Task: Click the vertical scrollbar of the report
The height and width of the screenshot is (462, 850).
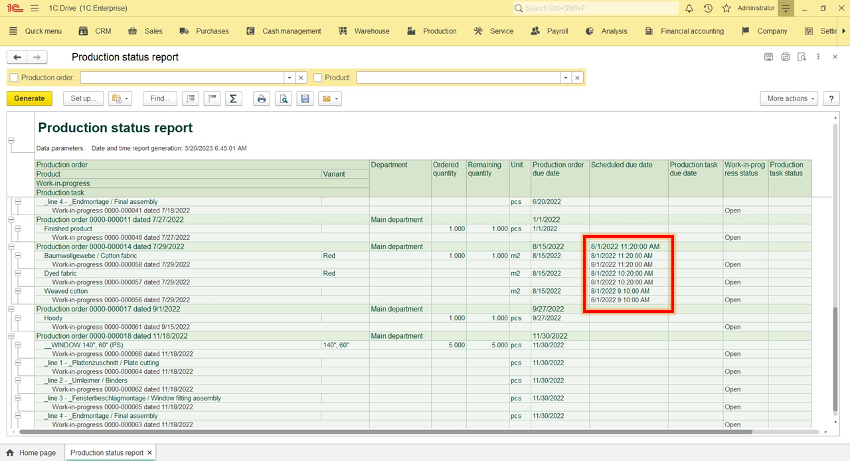Action: [x=835, y=361]
